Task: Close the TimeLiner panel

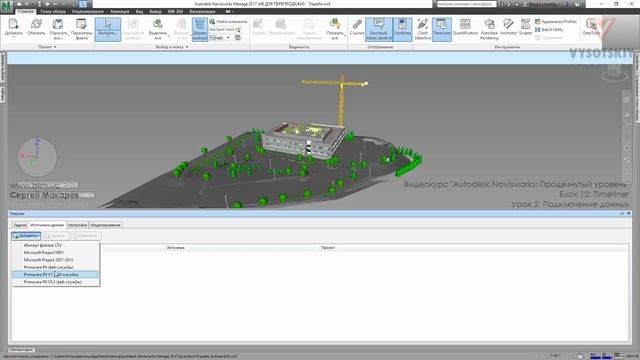Action: pyautogui.click(x=629, y=213)
